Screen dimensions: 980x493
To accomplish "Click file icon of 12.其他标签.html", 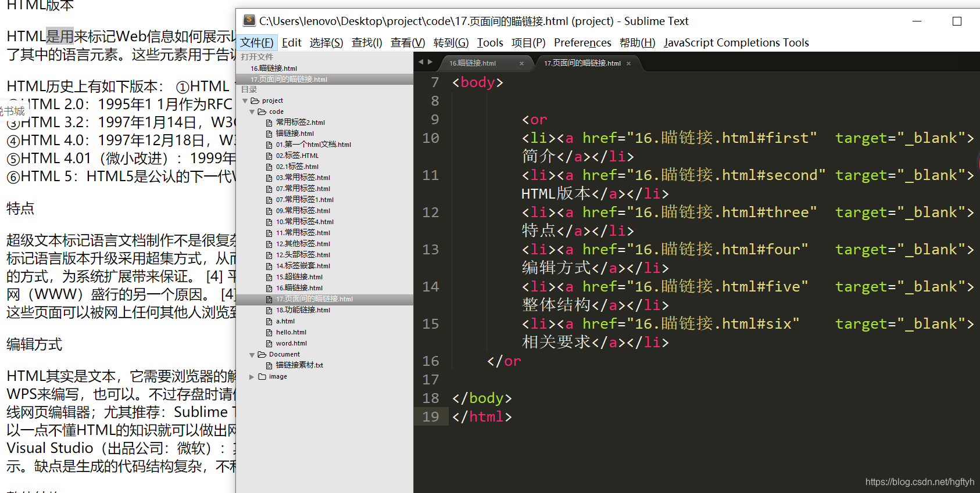I will [x=269, y=244].
